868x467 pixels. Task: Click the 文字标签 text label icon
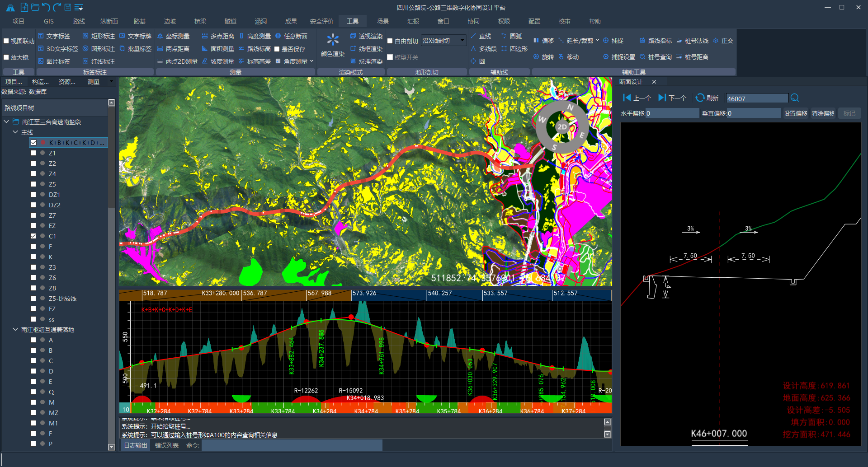[x=41, y=36]
